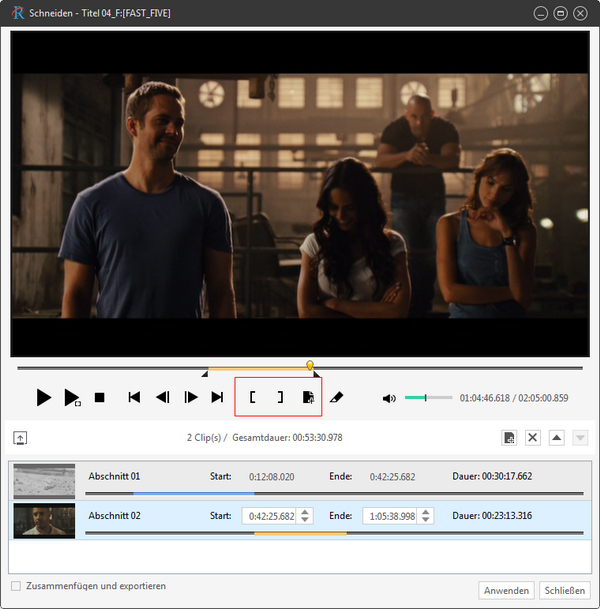Seek within the main timeline bar
The height and width of the screenshot is (609, 600).
[300, 368]
